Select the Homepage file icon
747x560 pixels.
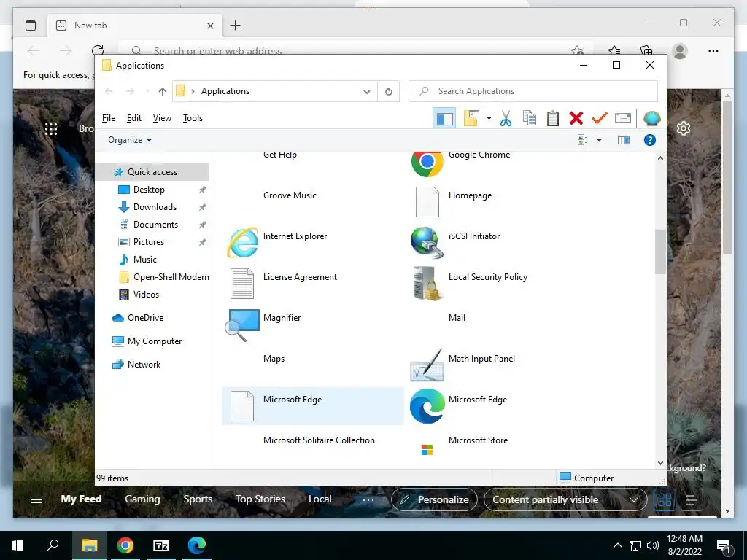(x=427, y=202)
